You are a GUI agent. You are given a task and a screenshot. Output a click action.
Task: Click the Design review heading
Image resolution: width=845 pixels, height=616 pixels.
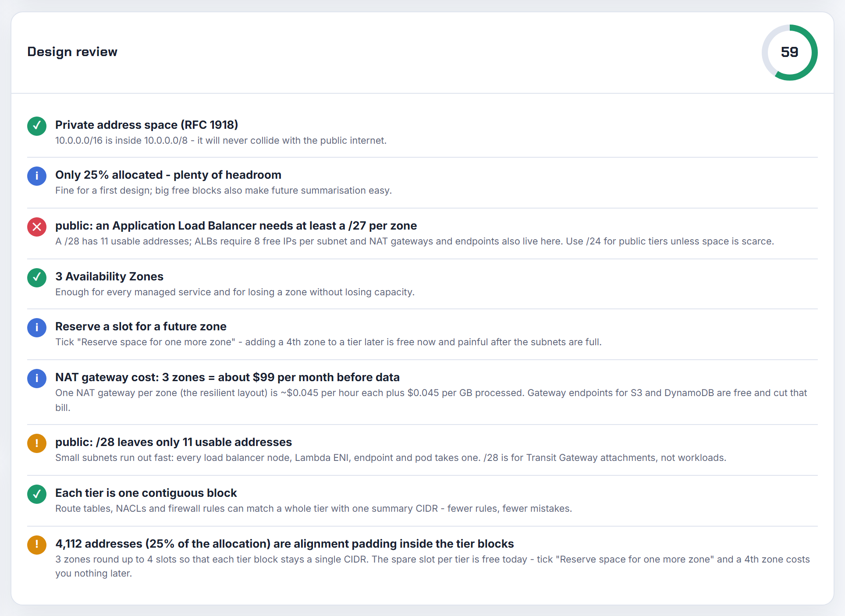pyautogui.click(x=72, y=52)
